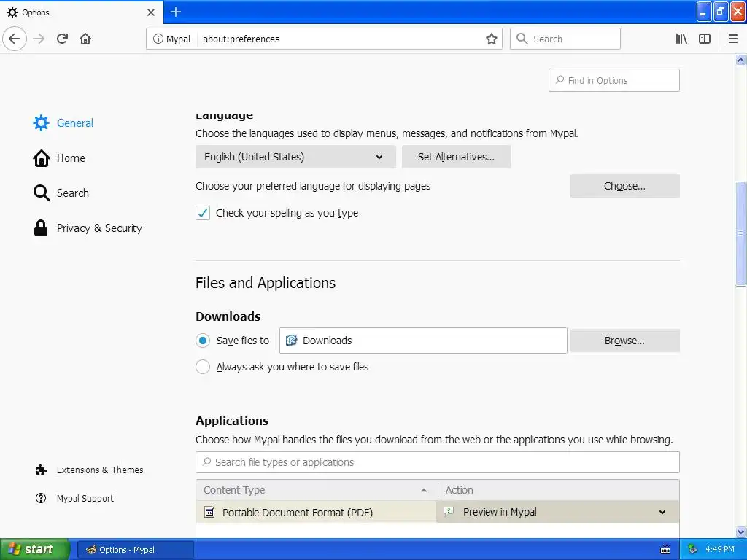Open the hamburger application menu
Image resolution: width=747 pixels, height=560 pixels.
(x=732, y=39)
